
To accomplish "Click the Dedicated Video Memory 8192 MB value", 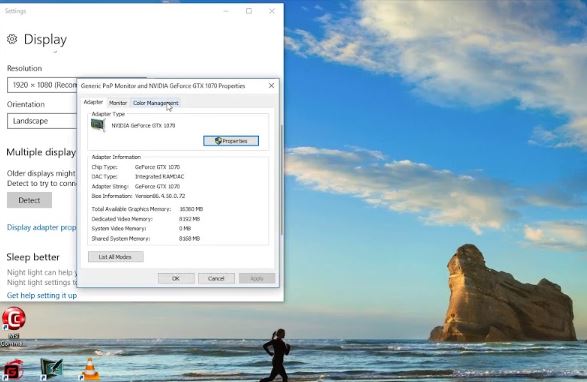I will (x=189, y=219).
